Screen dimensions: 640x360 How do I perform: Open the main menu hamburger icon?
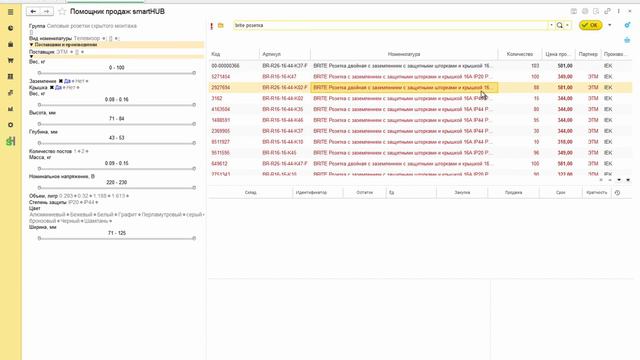[x=11, y=12]
